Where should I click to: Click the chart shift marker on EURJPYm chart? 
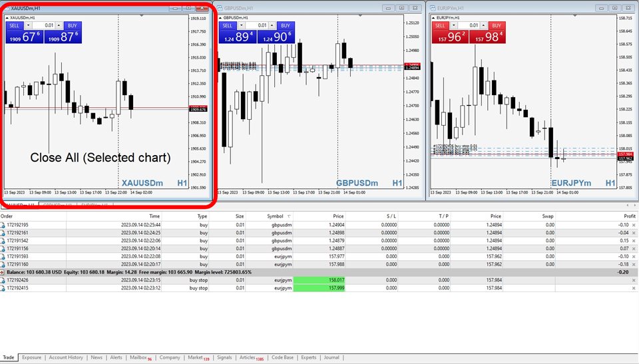click(575, 15)
